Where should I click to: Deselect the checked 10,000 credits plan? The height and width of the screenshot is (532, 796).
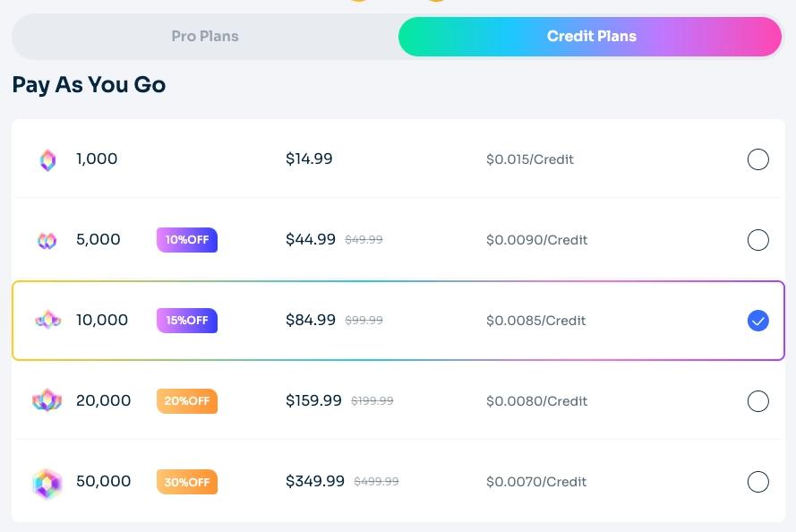tap(758, 321)
